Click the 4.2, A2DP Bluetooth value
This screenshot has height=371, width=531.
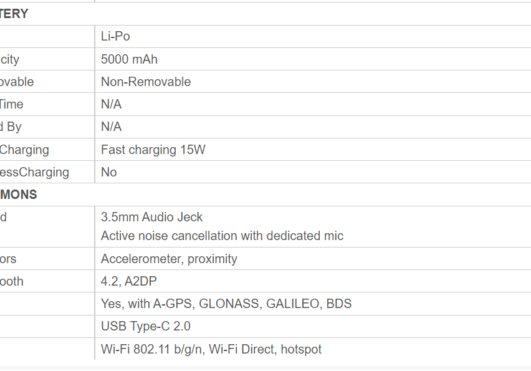(129, 281)
